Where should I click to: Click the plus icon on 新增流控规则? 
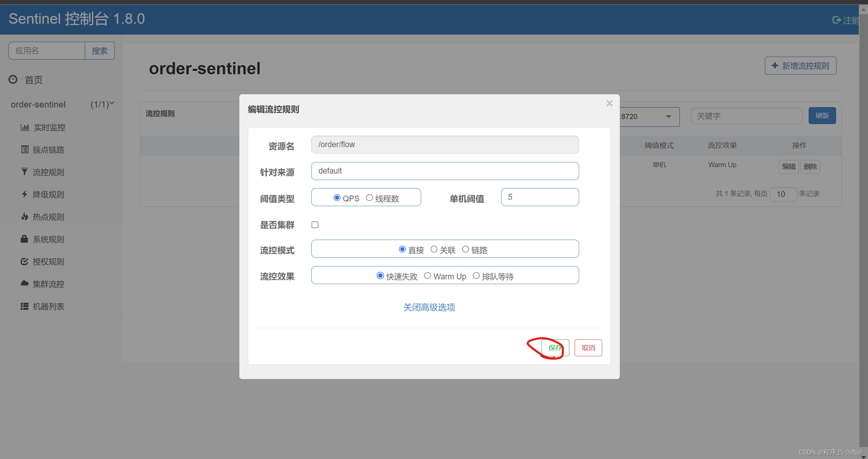[775, 65]
